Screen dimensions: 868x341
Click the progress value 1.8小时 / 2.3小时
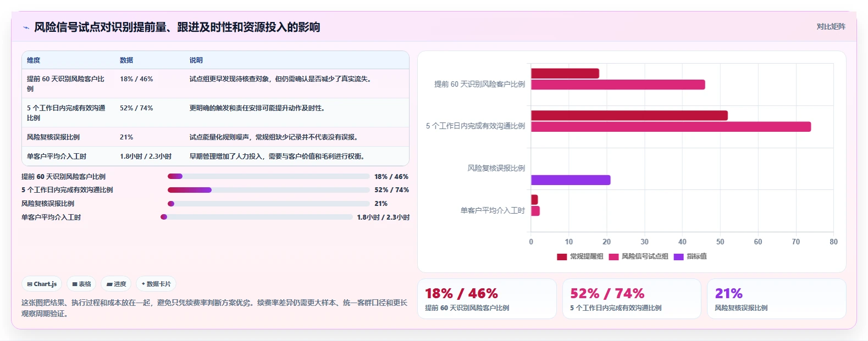(x=383, y=217)
